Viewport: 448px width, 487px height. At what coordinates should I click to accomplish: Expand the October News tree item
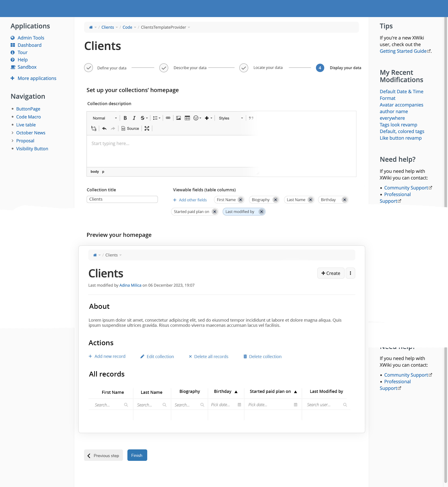(x=12, y=133)
